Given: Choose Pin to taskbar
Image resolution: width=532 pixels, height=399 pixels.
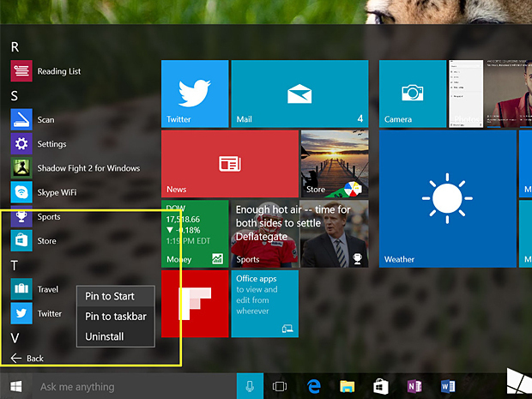Looking at the screenshot, I should click(116, 317).
